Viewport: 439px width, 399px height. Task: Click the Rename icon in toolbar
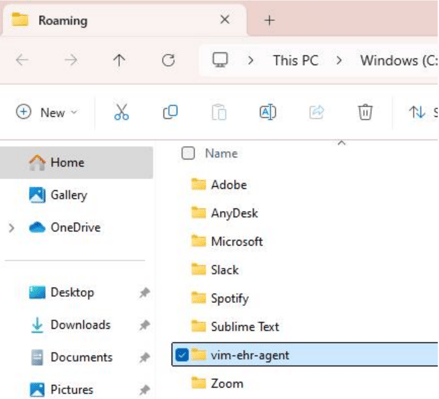pyautogui.click(x=268, y=112)
